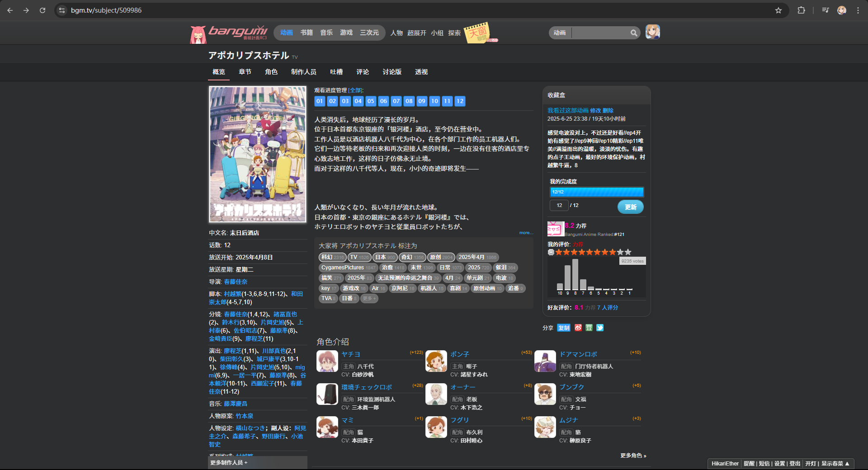Screen dimensions: 868x470
Task: Open フグリ character avatar
Action: tap(436, 427)
